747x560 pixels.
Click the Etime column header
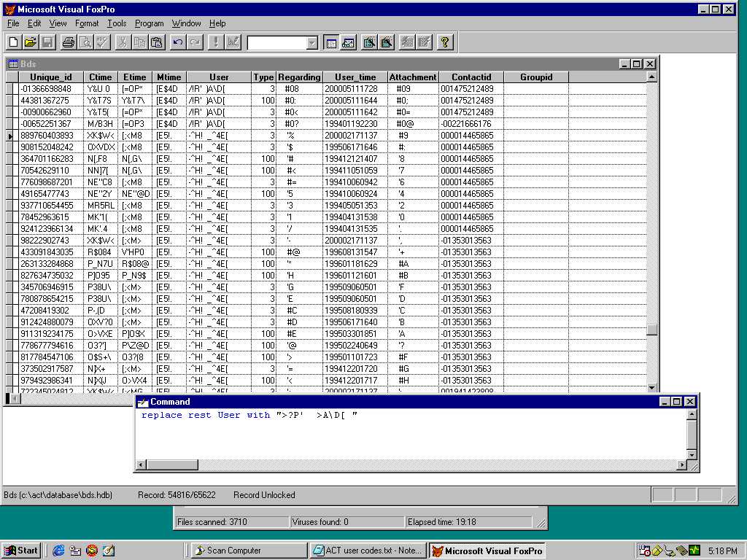point(135,77)
